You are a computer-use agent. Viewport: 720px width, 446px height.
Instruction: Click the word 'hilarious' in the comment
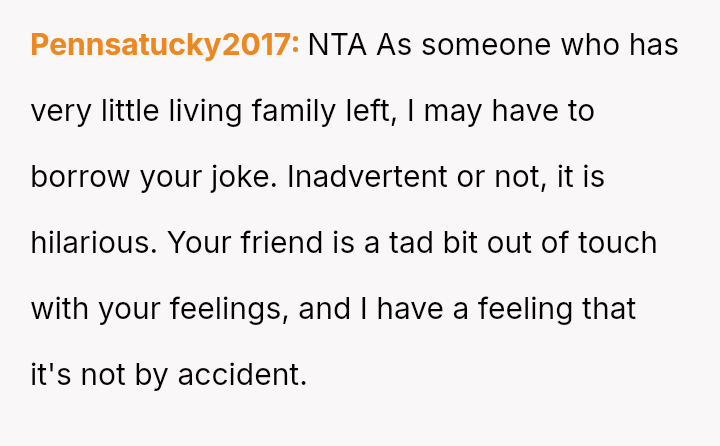click(91, 242)
